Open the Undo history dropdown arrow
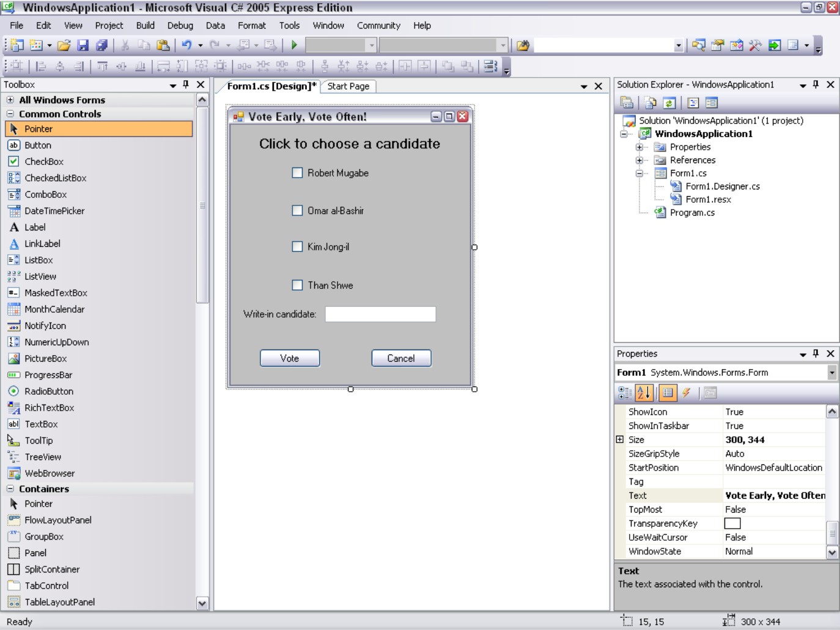The height and width of the screenshot is (630, 840). 200,45
